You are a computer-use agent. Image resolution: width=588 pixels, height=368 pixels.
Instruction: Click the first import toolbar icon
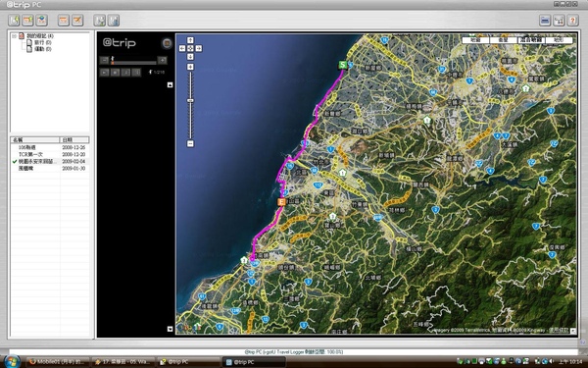click(x=14, y=20)
